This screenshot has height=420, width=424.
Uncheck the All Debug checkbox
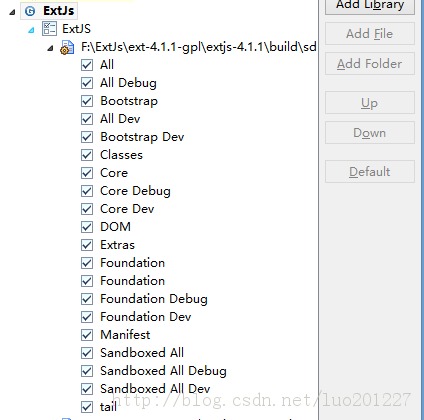tap(87, 83)
